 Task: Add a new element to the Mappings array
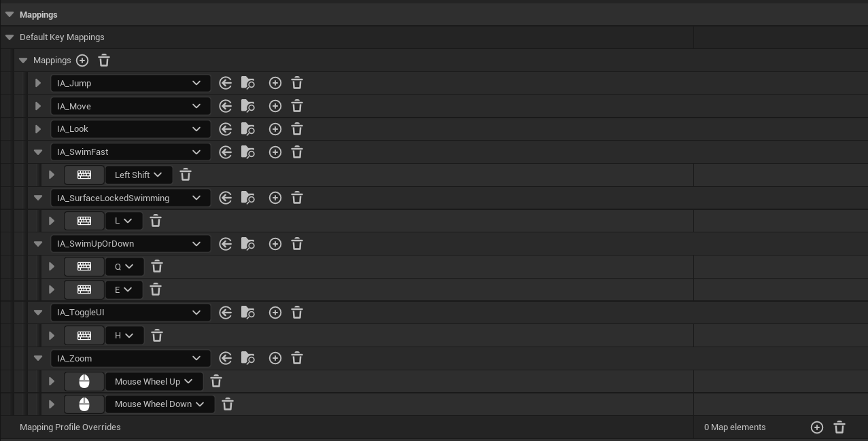[x=82, y=60]
